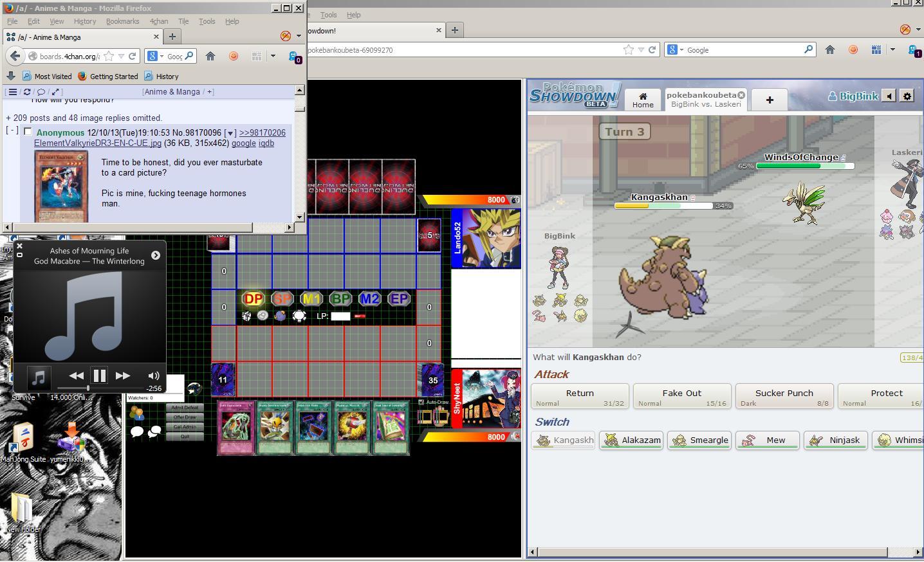Image resolution: width=924 pixels, height=562 pixels.
Task: Expand the next-track info arrow in music player
Action: (156, 255)
